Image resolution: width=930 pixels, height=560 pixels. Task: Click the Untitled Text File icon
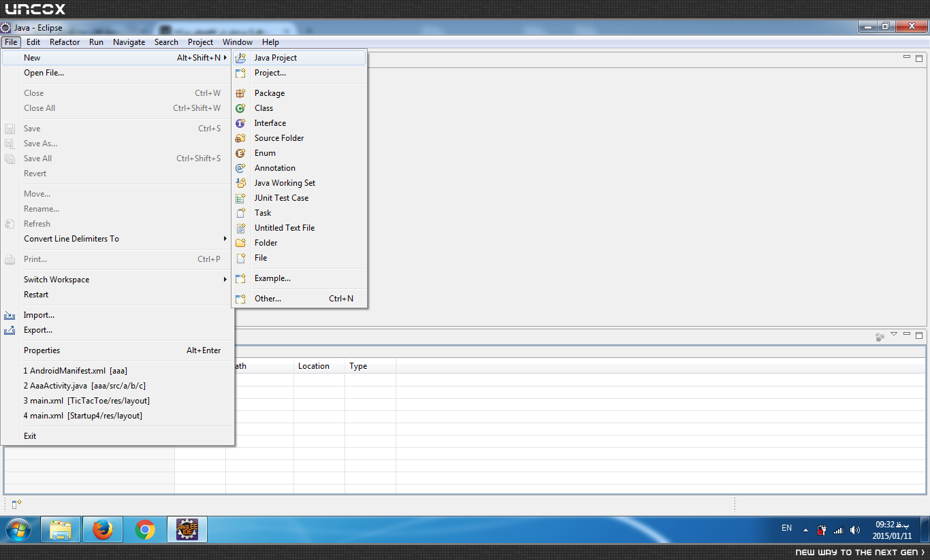click(240, 228)
